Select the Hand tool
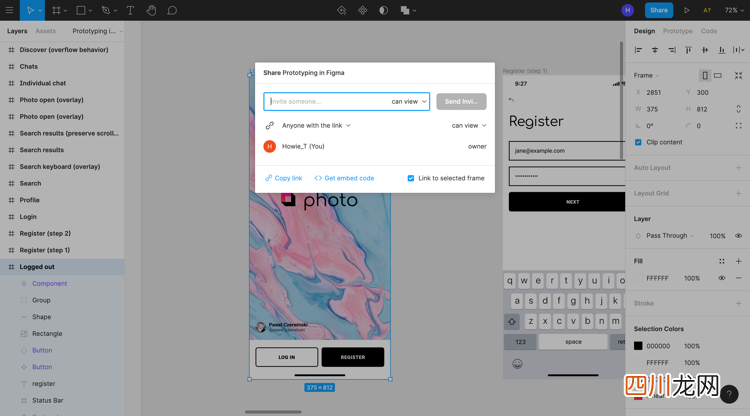 151,10
